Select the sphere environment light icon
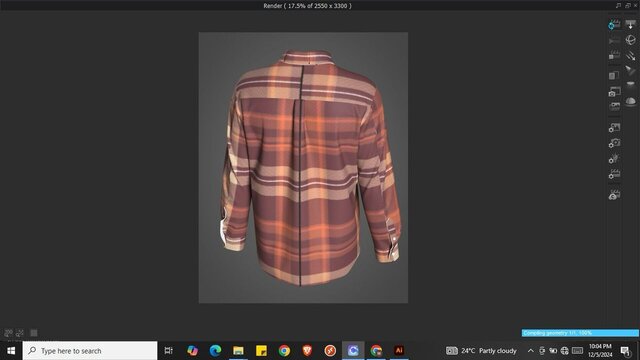Image resolution: width=640 pixels, height=360 pixels. click(x=631, y=40)
